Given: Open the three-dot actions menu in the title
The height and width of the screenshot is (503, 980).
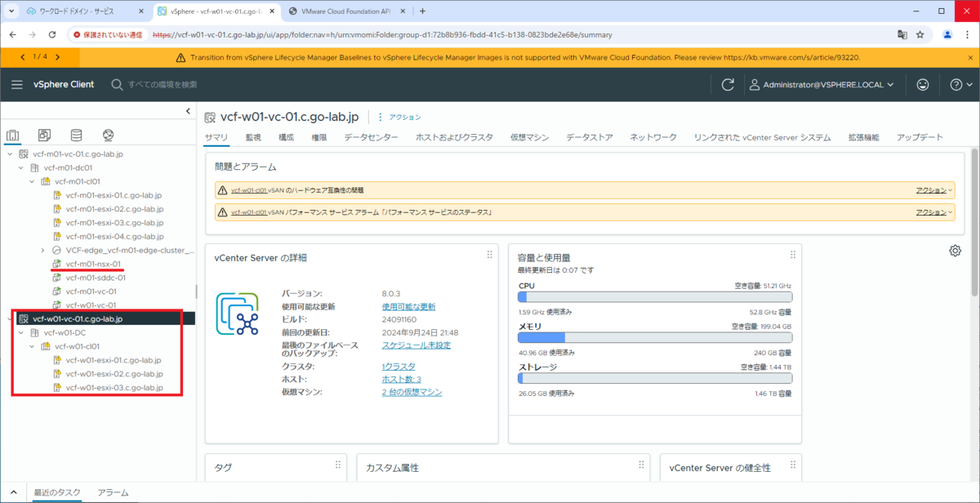Looking at the screenshot, I should click(x=380, y=117).
